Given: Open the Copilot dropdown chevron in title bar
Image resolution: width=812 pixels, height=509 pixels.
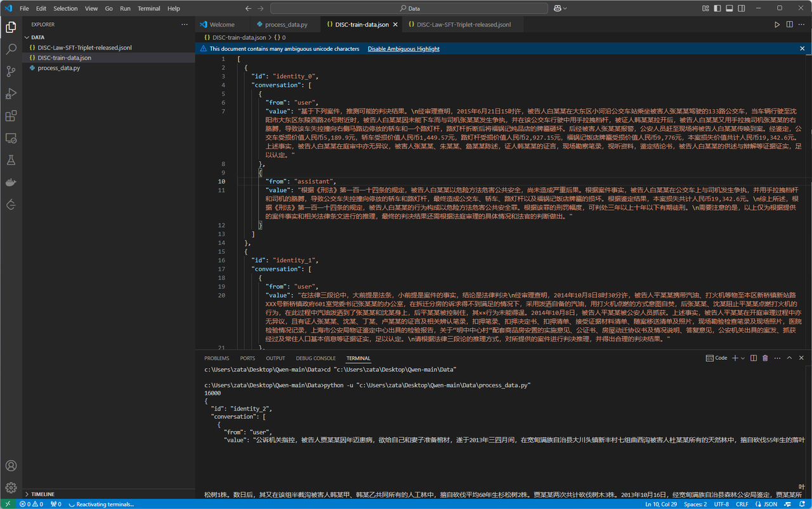Looking at the screenshot, I should point(565,8).
